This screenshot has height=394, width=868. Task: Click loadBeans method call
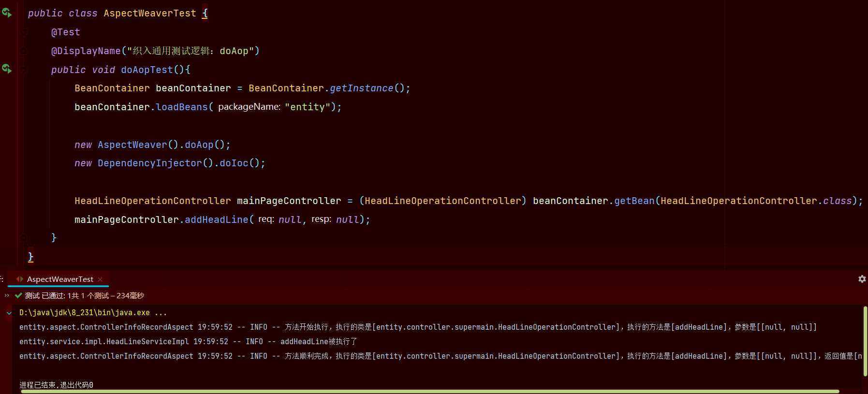(x=182, y=107)
